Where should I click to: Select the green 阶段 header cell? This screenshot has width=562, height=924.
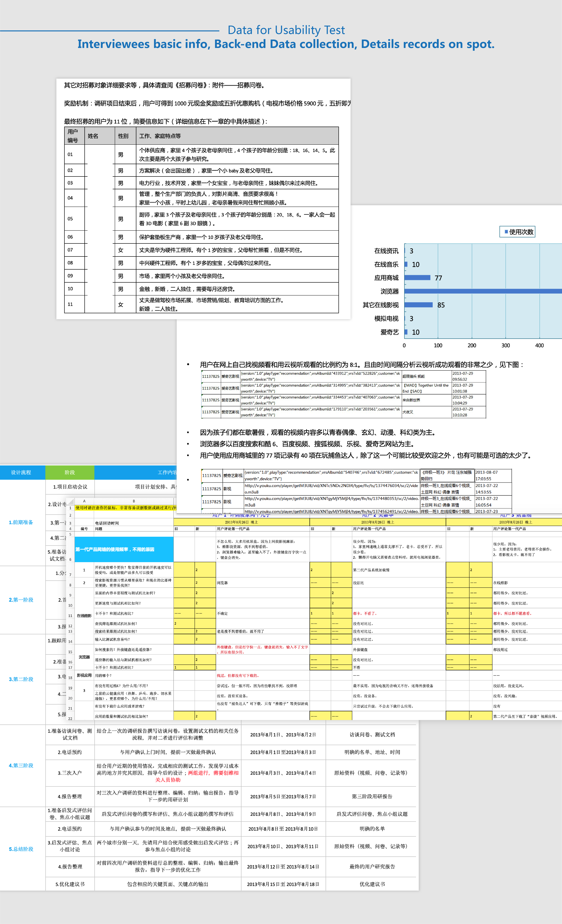point(70,472)
